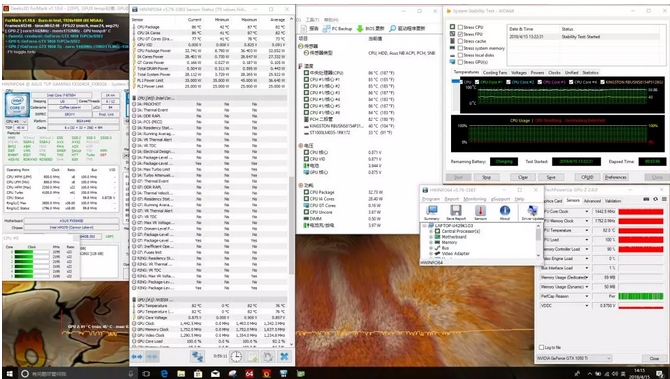Open the Program menu in HWiNFO64
This screenshot has height=379, width=670.
(431, 199)
